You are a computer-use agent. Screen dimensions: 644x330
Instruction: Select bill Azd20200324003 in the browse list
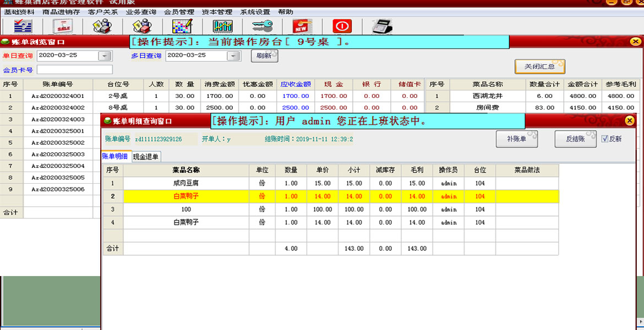click(x=58, y=119)
